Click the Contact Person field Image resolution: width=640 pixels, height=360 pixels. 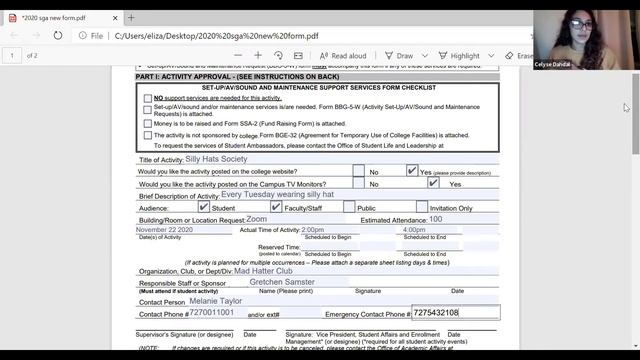[x=343, y=301]
